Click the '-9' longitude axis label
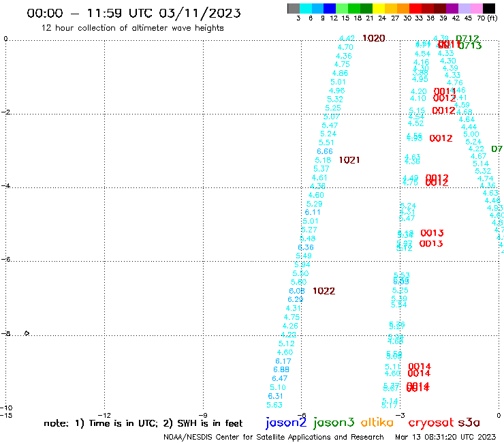Image resolution: width=504 pixels, height=443 pixels. coord(203,415)
